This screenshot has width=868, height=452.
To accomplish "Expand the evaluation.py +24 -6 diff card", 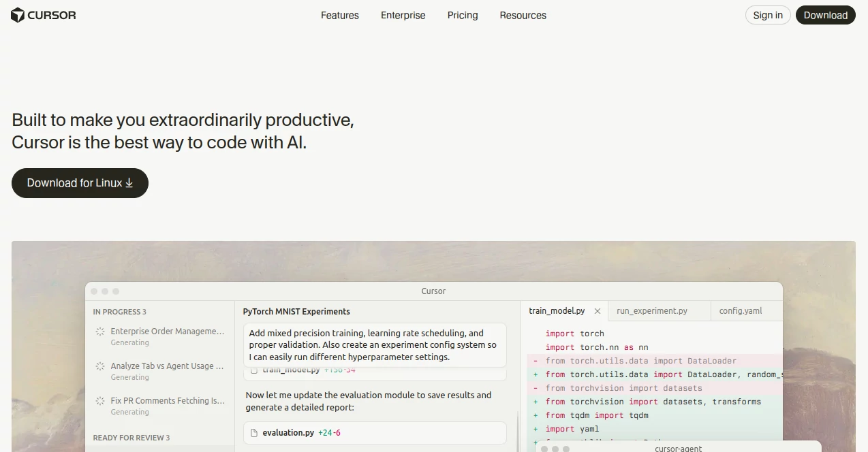I will click(x=375, y=433).
